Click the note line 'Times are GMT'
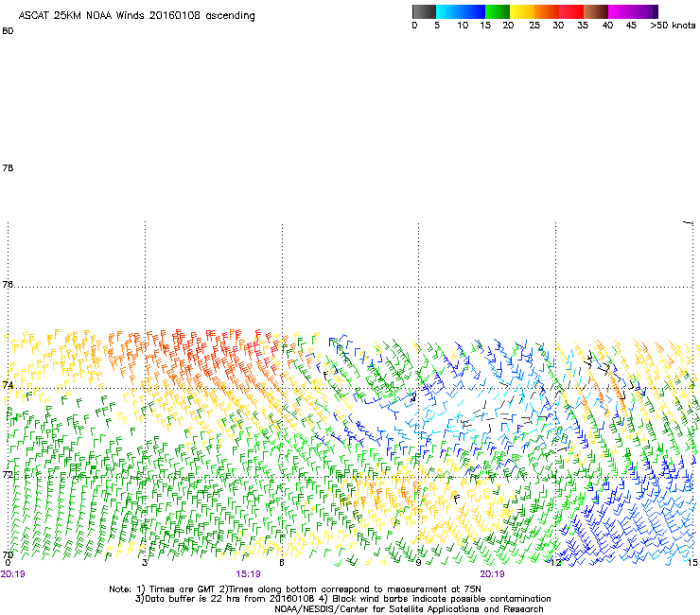This screenshot has width=700, height=615. pyautogui.click(x=295, y=589)
